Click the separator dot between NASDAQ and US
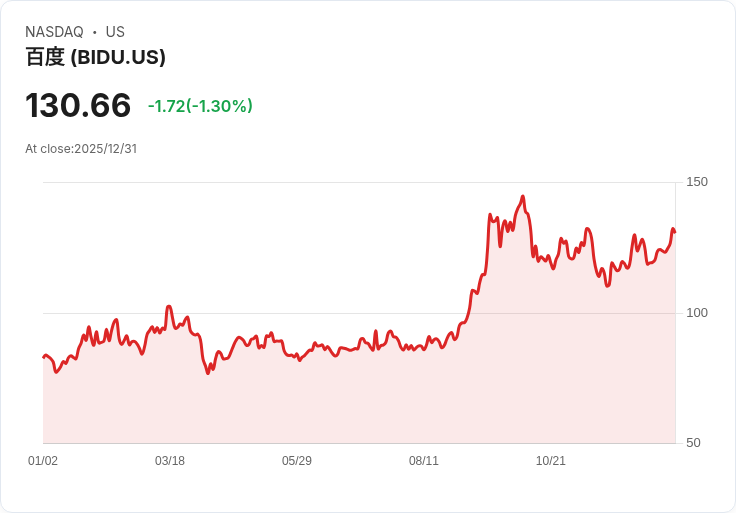 [94, 32]
